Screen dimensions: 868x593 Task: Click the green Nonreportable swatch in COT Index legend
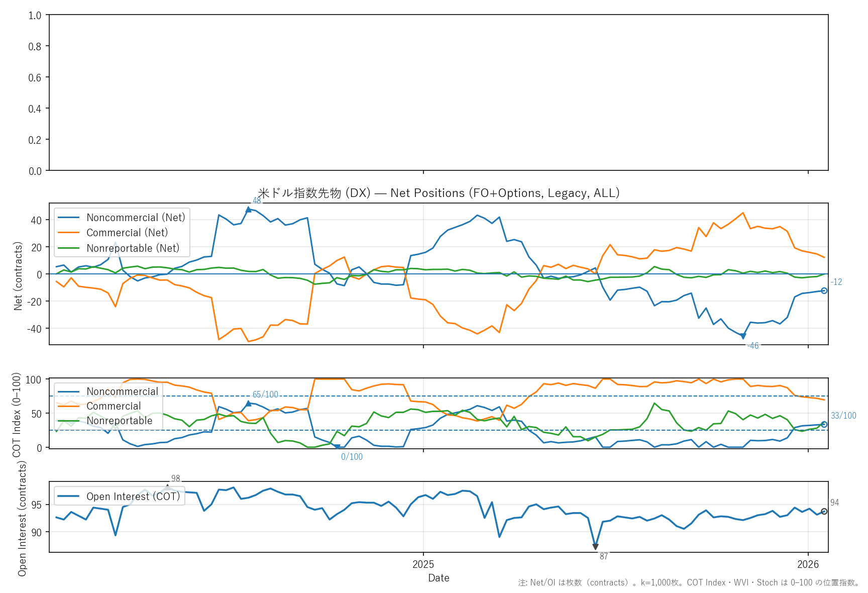click(69, 421)
